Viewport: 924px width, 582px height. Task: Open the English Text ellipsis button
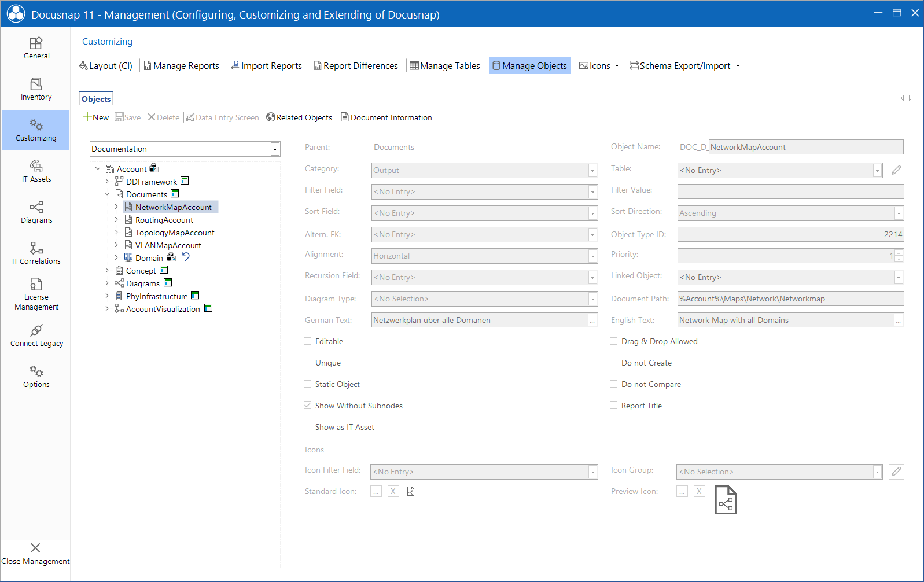pos(899,321)
